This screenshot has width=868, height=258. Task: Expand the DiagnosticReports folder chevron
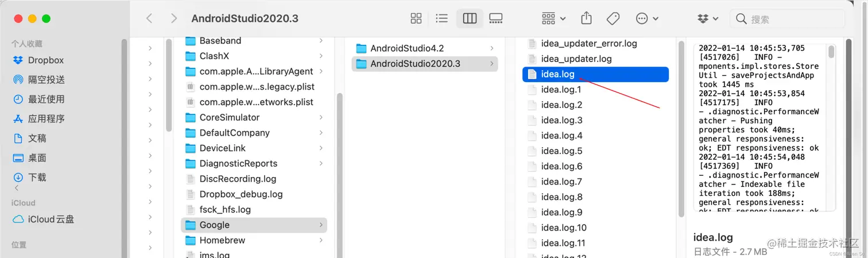(321, 163)
